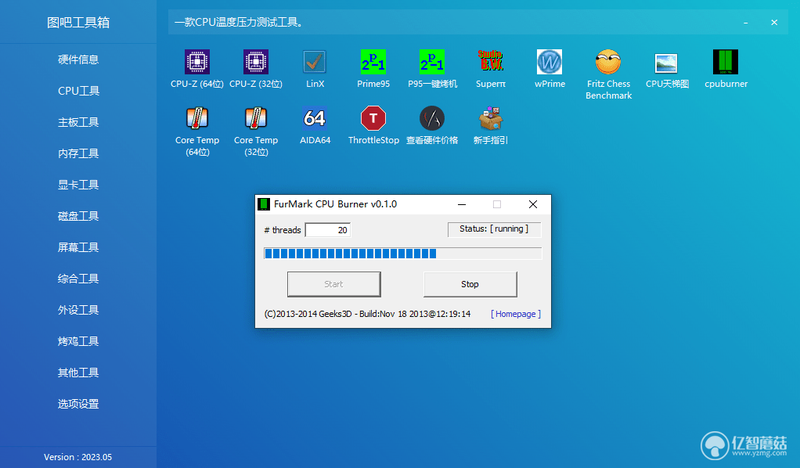
Task: Click the threads count input field
Action: click(328, 230)
